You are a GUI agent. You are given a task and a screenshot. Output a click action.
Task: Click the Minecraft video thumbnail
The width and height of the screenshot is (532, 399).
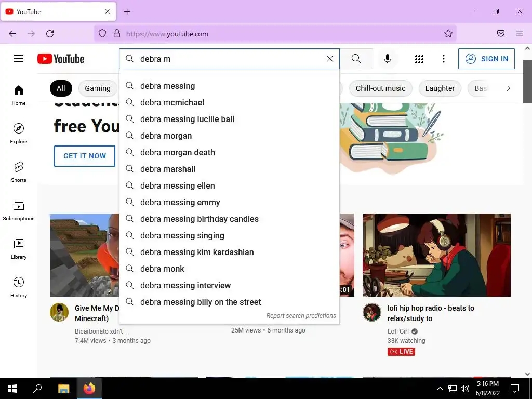click(85, 255)
